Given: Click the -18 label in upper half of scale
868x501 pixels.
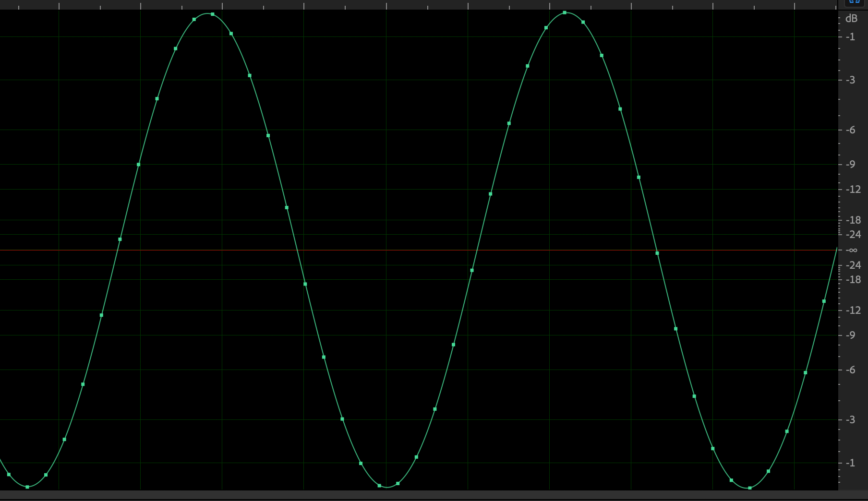Looking at the screenshot, I should (853, 220).
